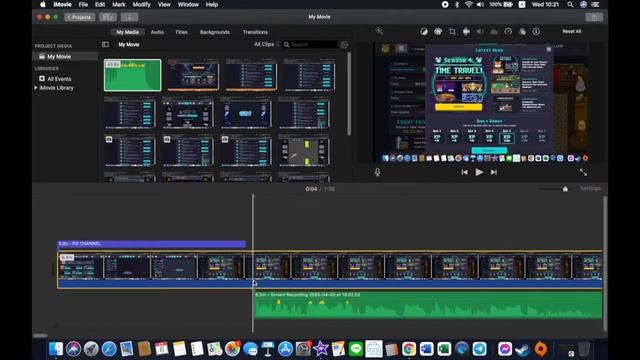The width and height of the screenshot is (640, 360).
Task: Open Spotlight search in menu bar
Action: (x=570, y=4)
